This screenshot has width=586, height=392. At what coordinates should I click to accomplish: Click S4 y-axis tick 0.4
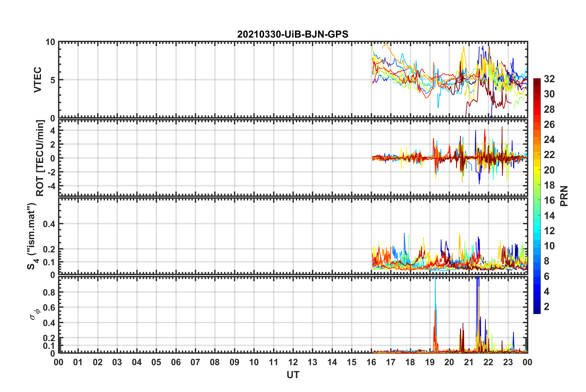pyautogui.click(x=49, y=224)
